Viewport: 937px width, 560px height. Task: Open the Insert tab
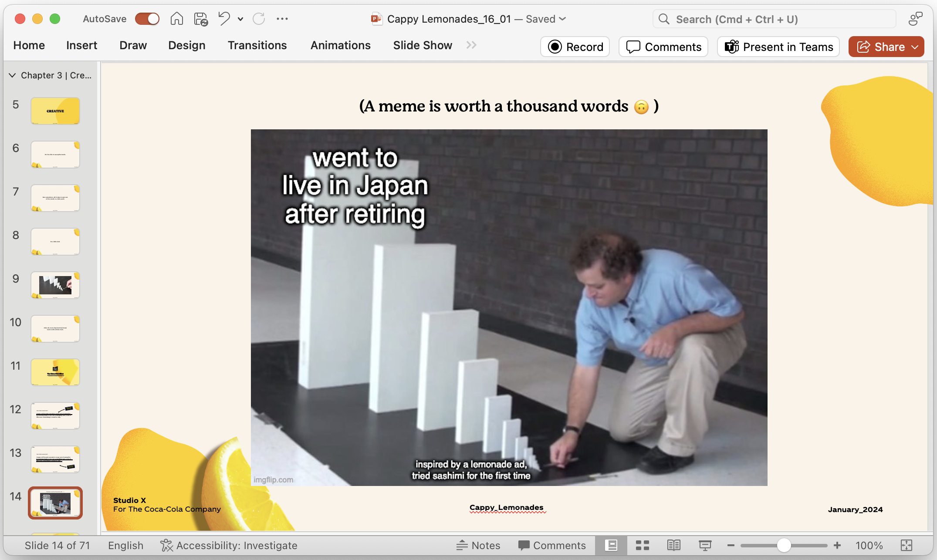pyautogui.click(x=81, y=45)
